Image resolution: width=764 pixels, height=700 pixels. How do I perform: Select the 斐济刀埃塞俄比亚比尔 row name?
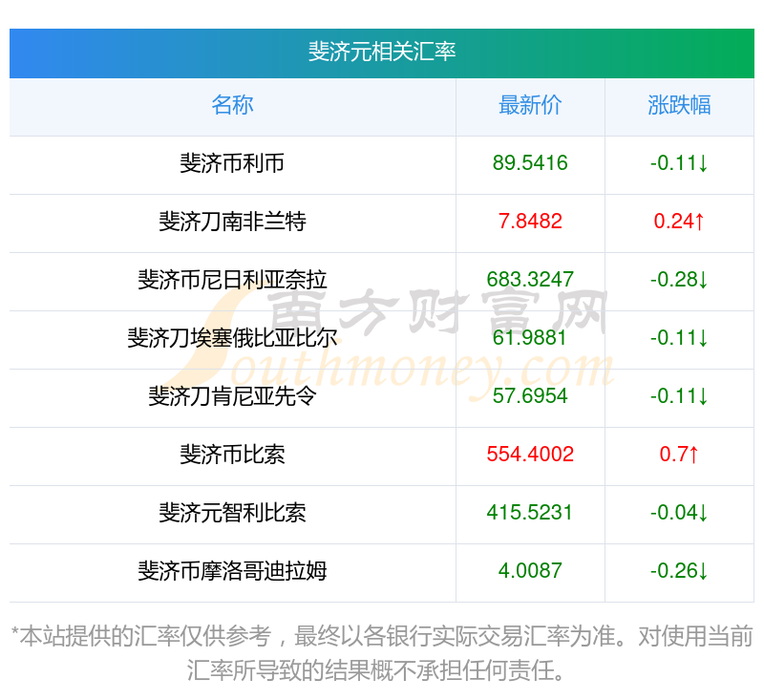click(232, 338)
